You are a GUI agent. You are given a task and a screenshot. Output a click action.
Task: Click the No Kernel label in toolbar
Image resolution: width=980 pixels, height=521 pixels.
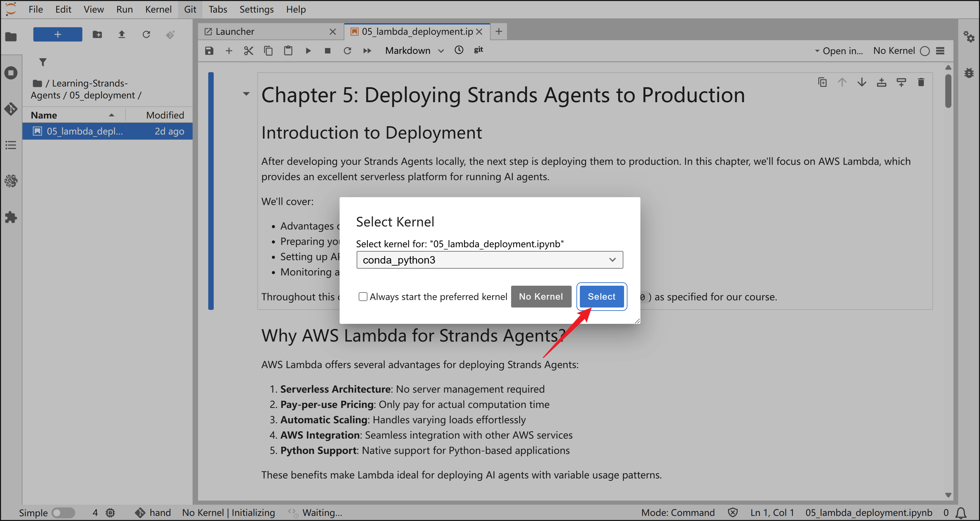pos(894,51)
